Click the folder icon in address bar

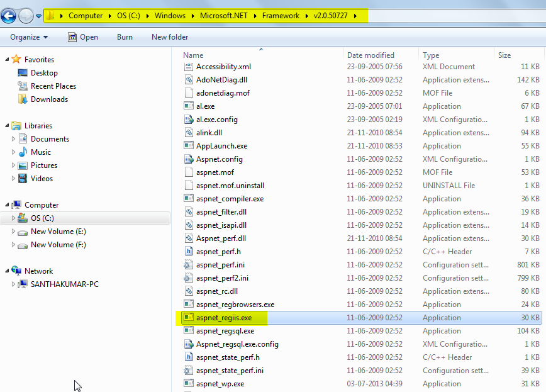50,16
